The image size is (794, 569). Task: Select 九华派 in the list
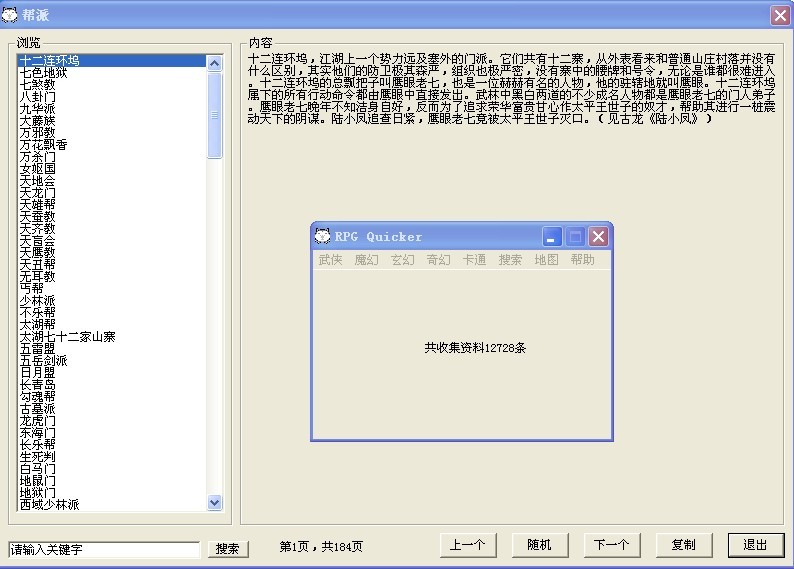pyautogui.click(x=112, y=109)
